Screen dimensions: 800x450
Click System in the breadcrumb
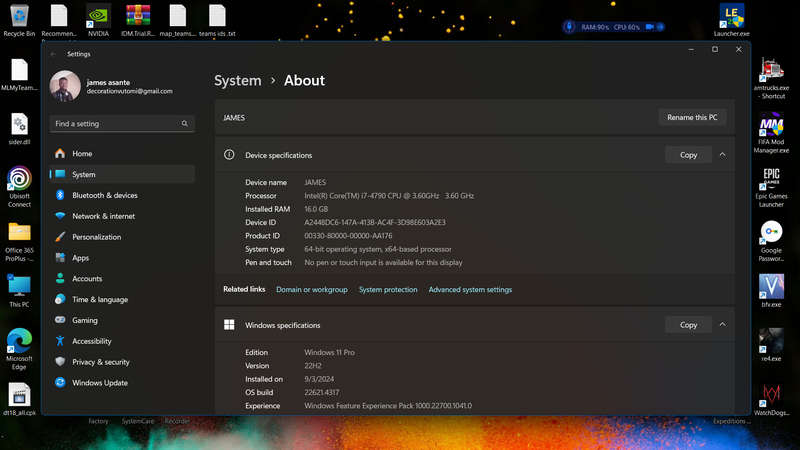(x=238, y=81)
